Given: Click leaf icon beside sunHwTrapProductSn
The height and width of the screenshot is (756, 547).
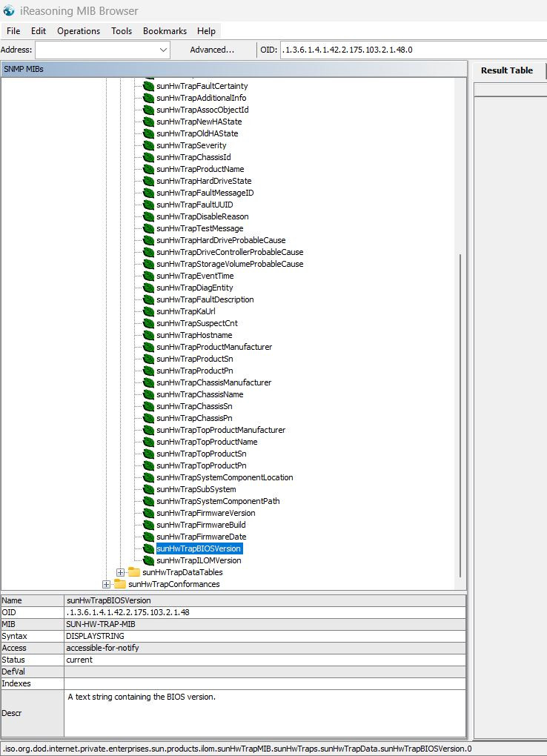Looking at the screenshot, I should coord(148,359).
